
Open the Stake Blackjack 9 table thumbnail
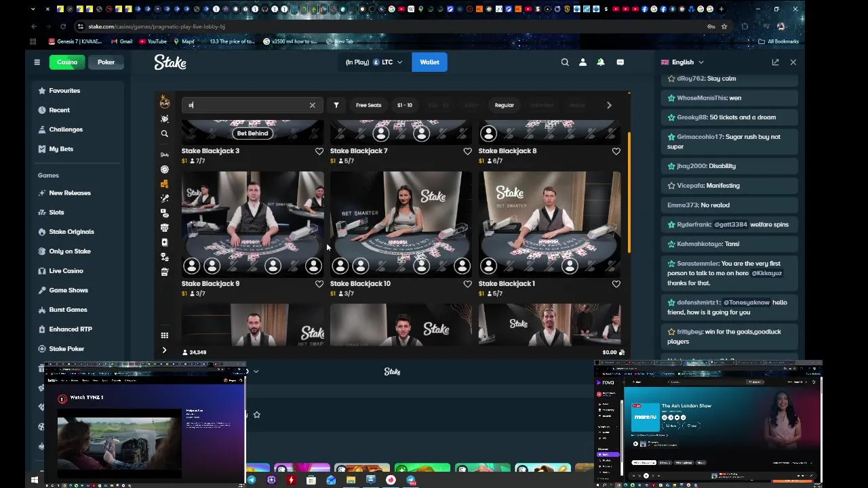tap(252, 224)
